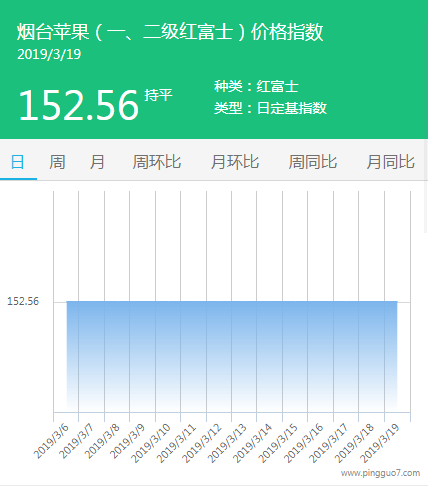Select the 日 daily tab
The width and height of the screenshot is (428, 486).
point(18,162)
